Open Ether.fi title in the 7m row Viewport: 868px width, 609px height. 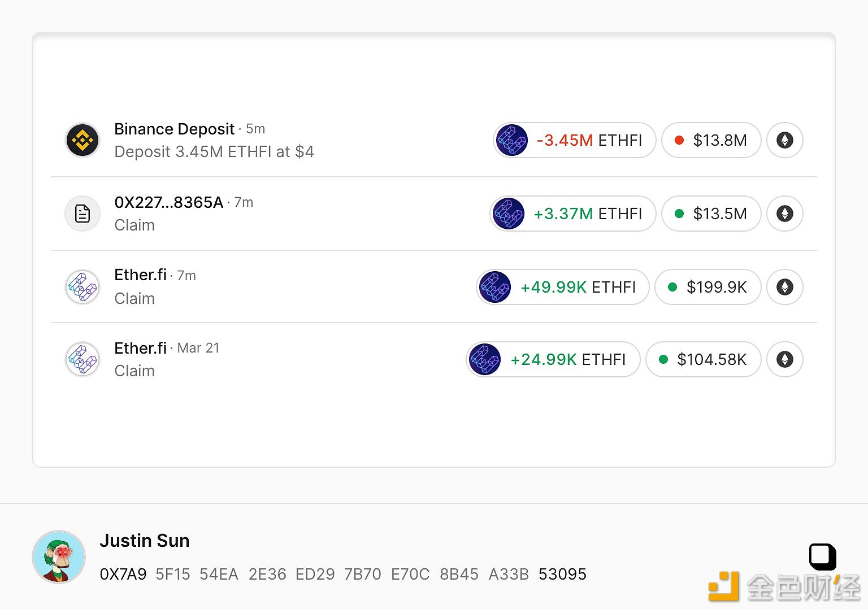140,275
